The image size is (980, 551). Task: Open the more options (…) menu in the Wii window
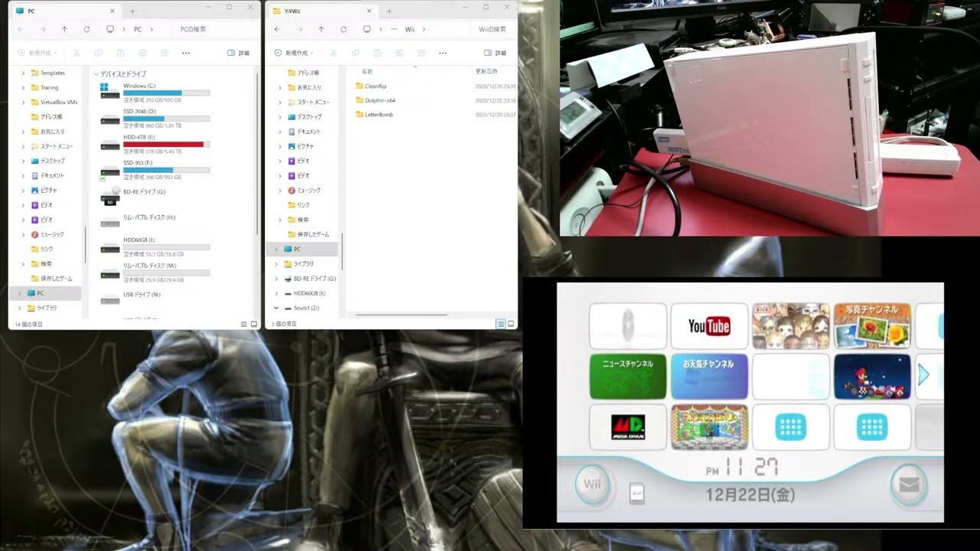click(443, 53)
